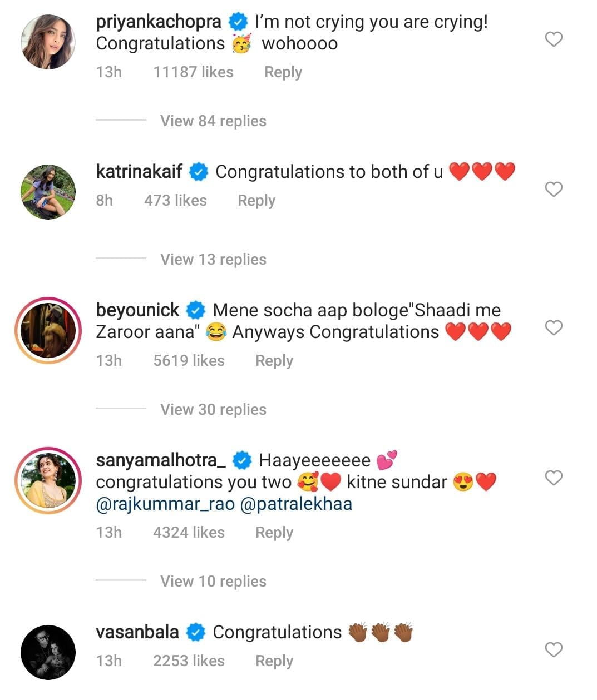Tap katrinakaif's avatar

pos(48,192)
